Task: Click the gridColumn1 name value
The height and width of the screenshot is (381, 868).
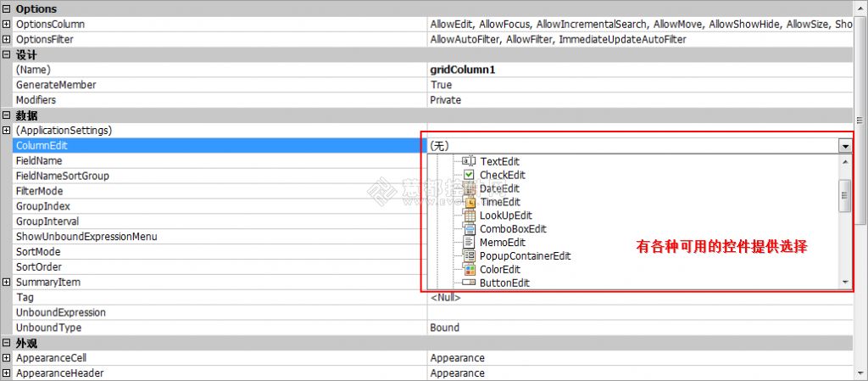Action: tap(462, 70)
